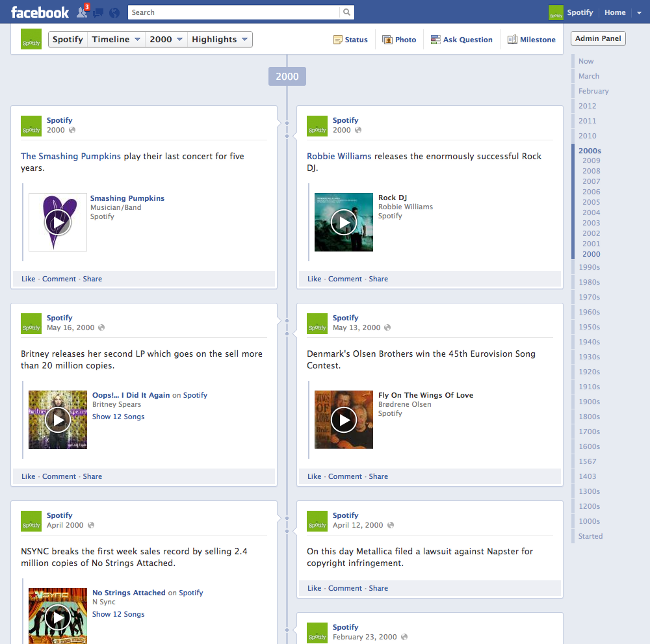Open friend requests notification icon
Viewport: 650px width, 644px height.
82,12
